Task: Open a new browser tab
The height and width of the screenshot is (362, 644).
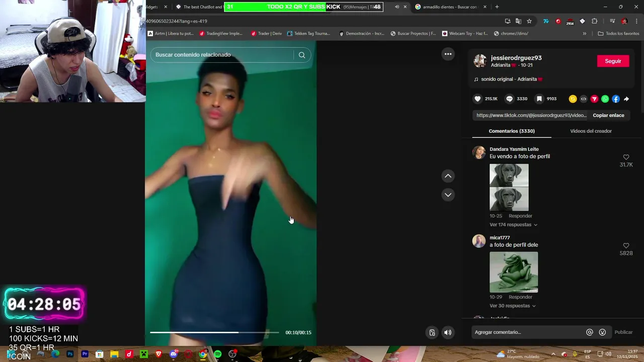Action: pyautogui.click(x=497, y=7)
